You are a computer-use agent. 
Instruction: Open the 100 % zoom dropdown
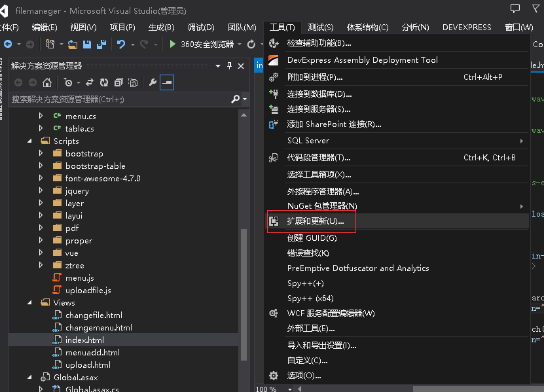pos(290,389)
